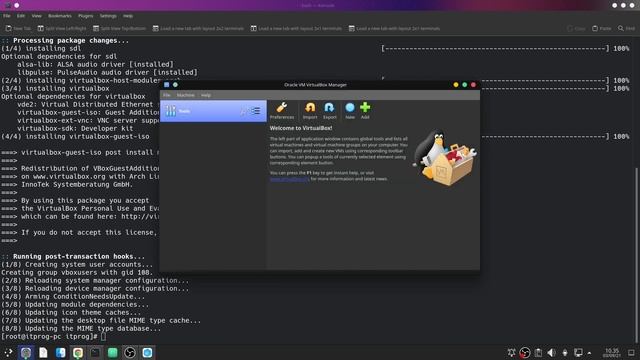This screenshot has width=640, height=360.
Task: Click the VirtualBox window icon in title bar
Action: click(x=167, y=85)
